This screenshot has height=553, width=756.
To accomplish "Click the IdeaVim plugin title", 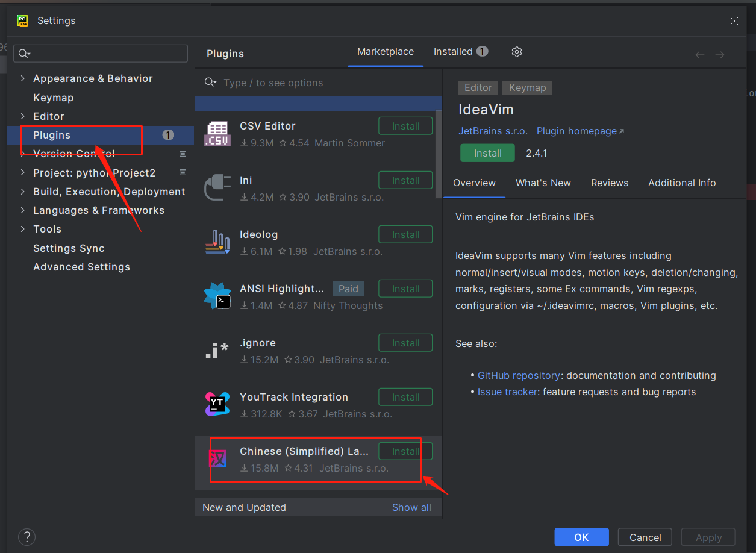I will pos(486,110).
